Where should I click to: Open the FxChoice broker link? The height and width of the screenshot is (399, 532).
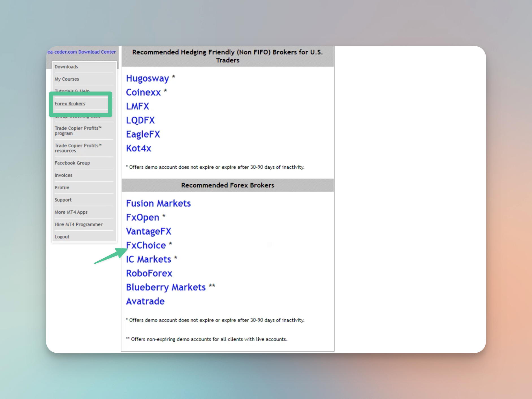click(x=146, y=245)
